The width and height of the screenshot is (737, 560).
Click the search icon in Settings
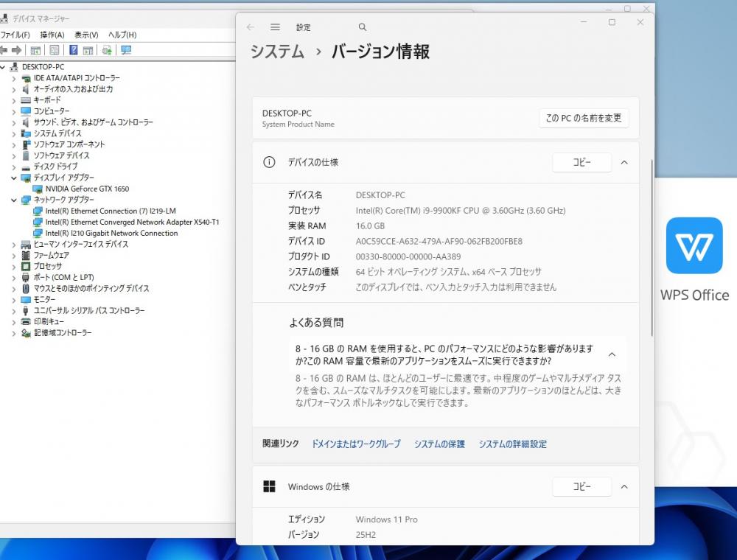click(x=363, y=27)
